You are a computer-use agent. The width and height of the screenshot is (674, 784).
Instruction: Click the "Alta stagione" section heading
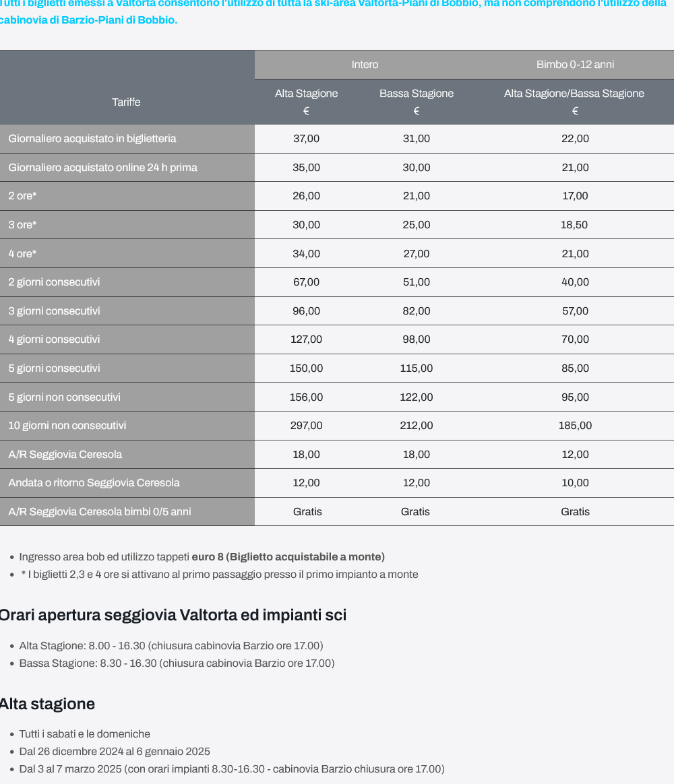click(48, 704)
